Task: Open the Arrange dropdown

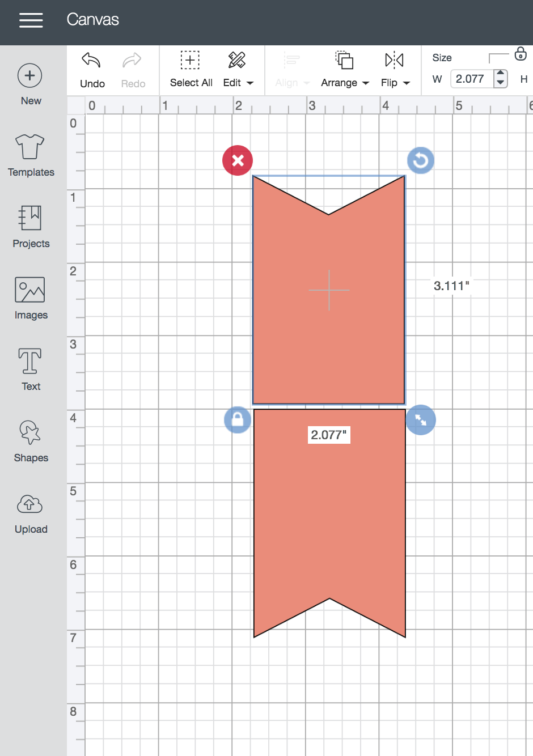Action: point(345,69)
